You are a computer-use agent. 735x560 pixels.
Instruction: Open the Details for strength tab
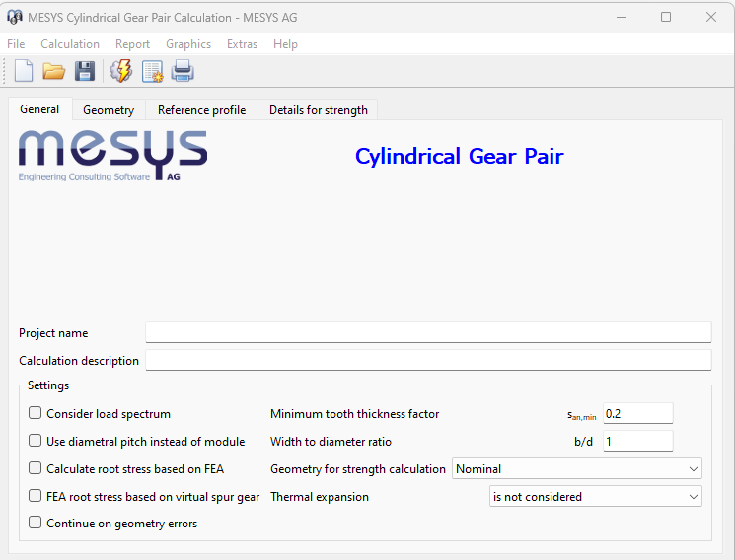coord(318,110)
